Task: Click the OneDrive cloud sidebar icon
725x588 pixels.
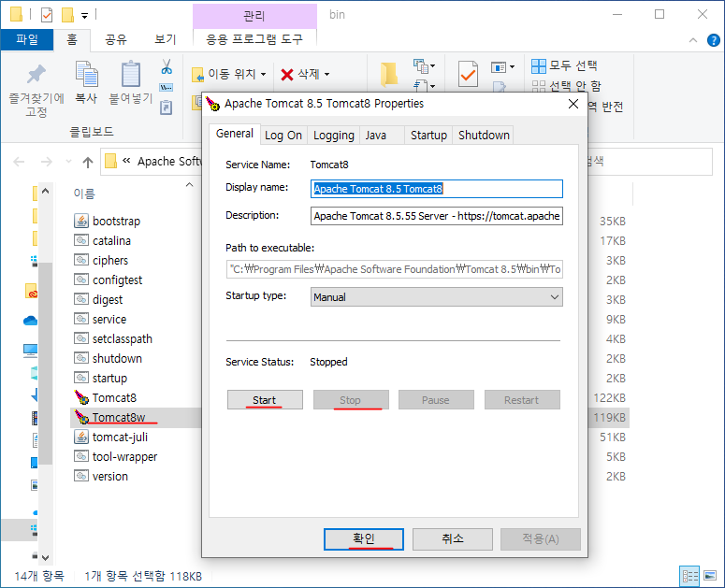Action: point(31,320)
